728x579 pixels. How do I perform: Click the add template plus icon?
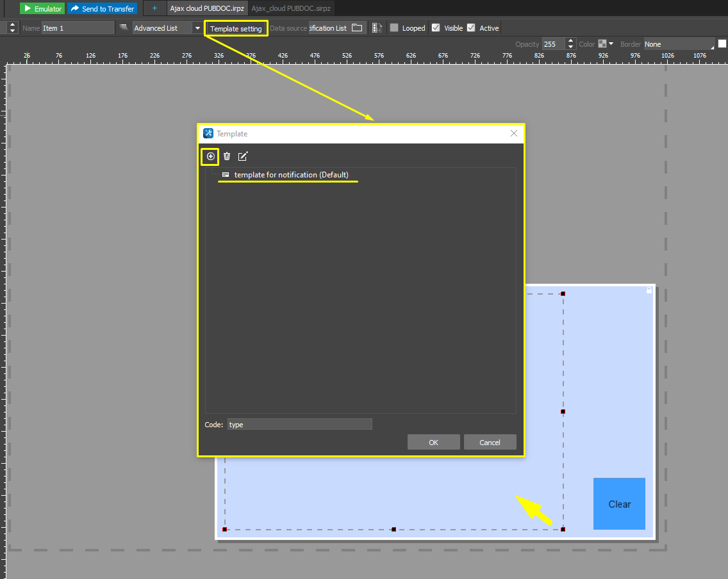(210, 156)
